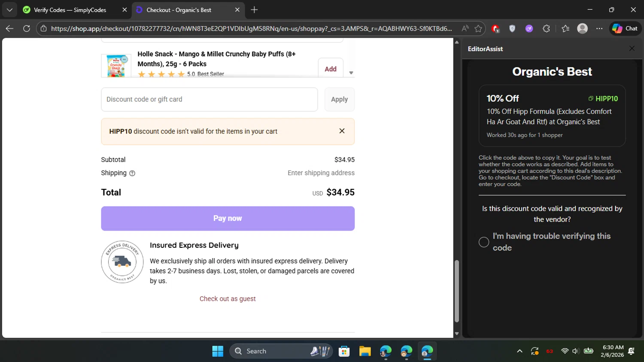Open browser Extensions puzzle icon
The width and height of the screenshot is (644, 362).
pyautogui.click(x=546, y=28)
